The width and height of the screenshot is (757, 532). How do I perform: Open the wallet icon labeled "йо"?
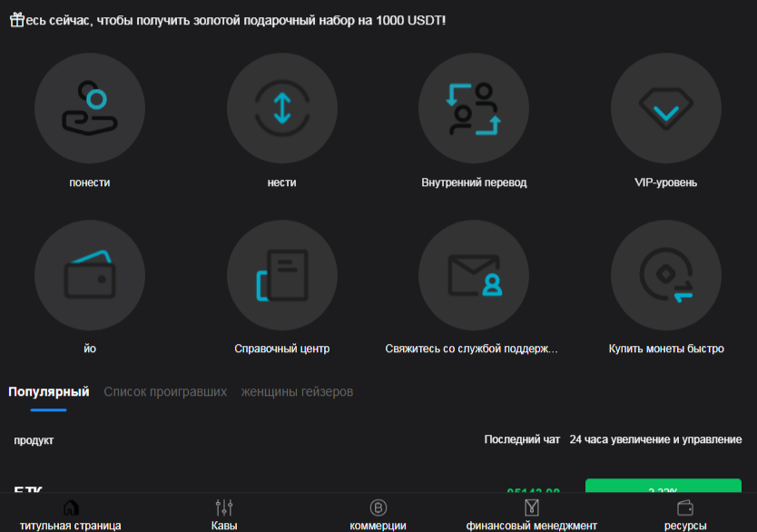click(x=89, y=274)
